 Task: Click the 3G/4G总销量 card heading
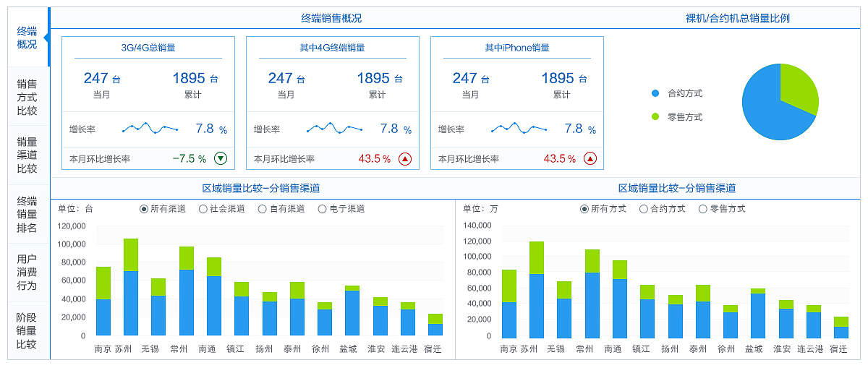pyautogui.click(x=148, y=48)
